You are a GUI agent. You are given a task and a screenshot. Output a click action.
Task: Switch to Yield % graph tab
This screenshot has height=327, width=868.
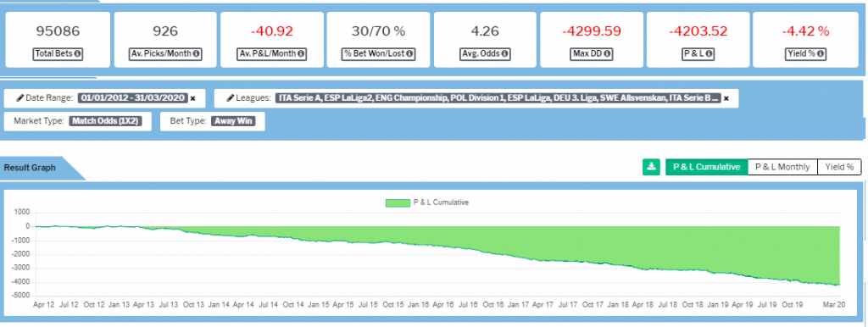click(x=839, y=167)
